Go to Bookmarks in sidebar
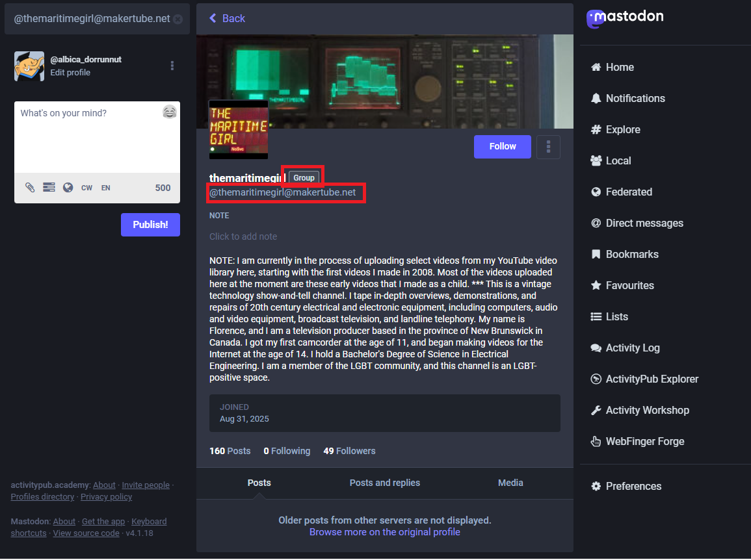This screenshot has height=560, width=751. click(x=624, y=254)
